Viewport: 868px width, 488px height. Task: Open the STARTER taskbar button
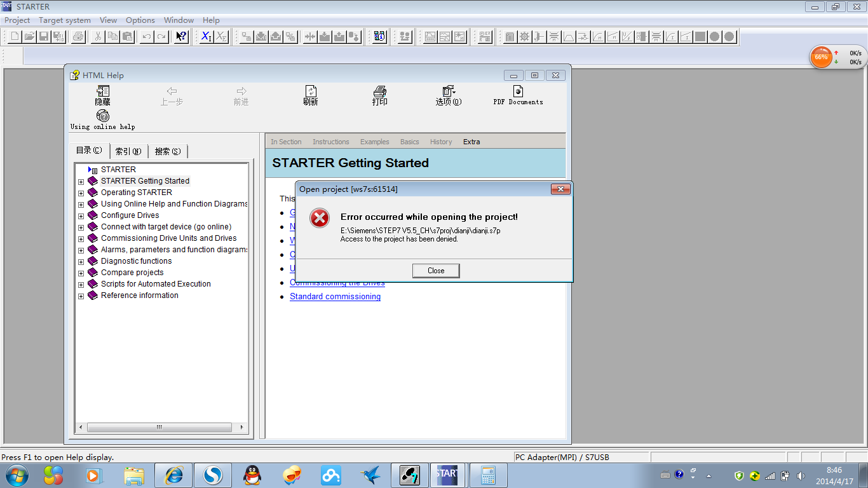tap(447, 475)
